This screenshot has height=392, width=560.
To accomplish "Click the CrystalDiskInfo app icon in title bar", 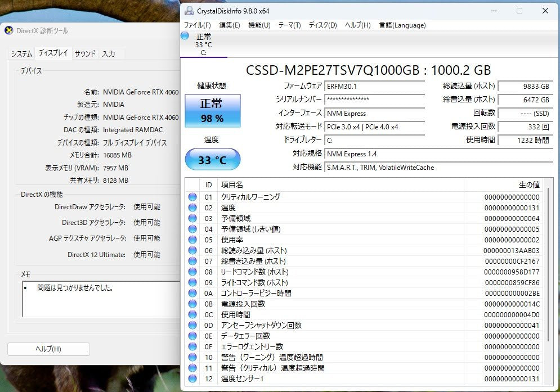I will (189, 11).
